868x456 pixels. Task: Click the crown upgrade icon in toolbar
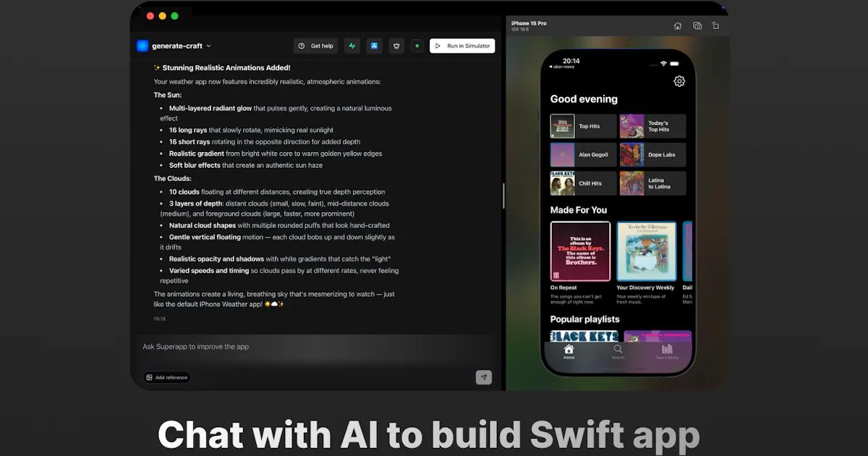(396, 46)
